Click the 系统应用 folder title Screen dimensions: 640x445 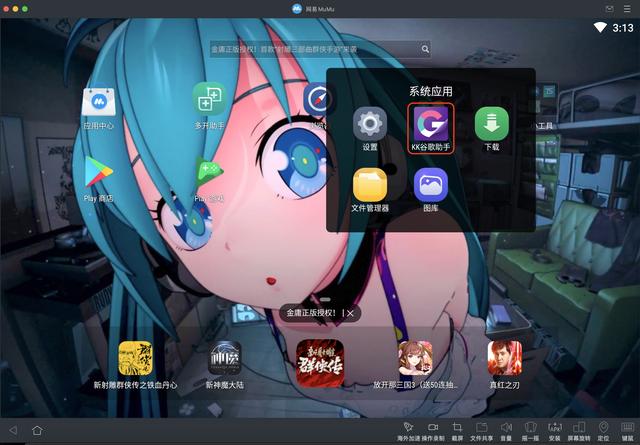[x=431, y=91]
